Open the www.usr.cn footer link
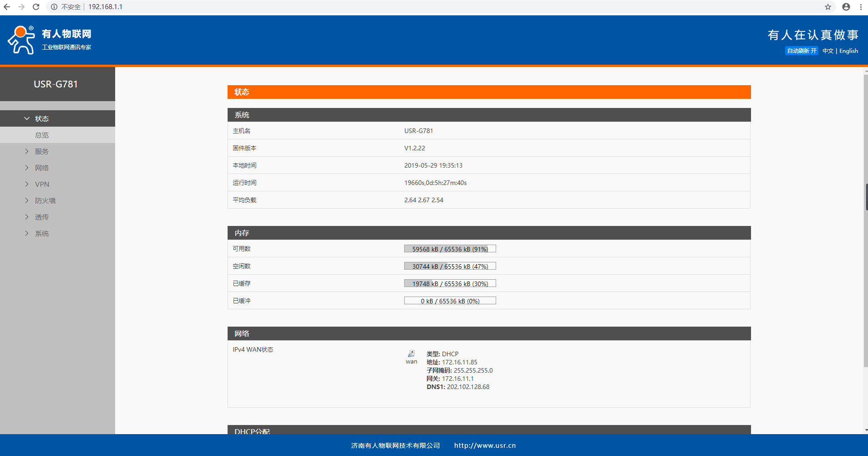Image resolution: width=868 pixels, height=456 pixels. coord(485,446)
